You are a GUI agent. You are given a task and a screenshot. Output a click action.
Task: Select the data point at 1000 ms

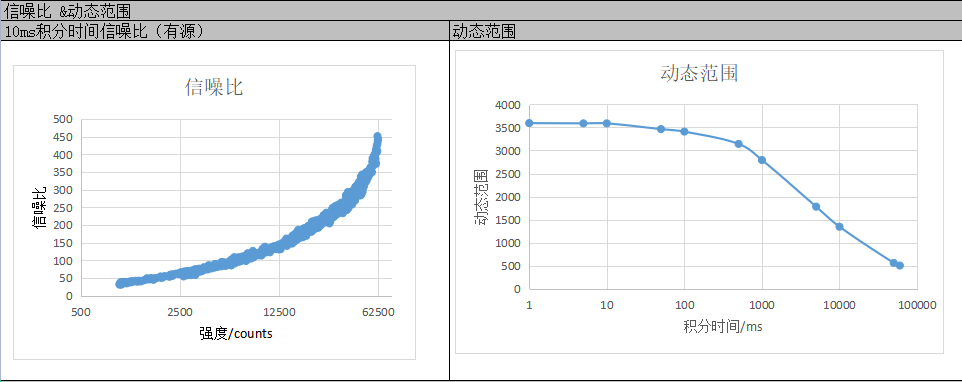click(x=762, y=159)
